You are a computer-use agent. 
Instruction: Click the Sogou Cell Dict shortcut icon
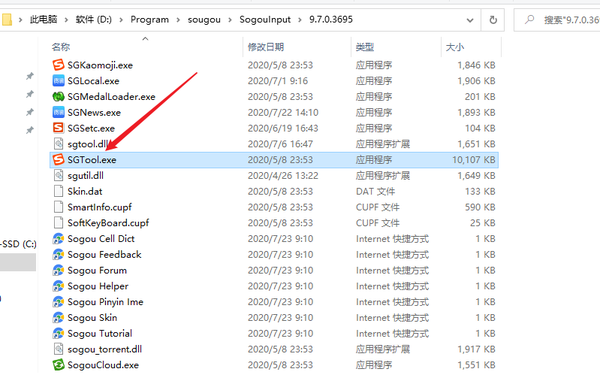[58, 239]
